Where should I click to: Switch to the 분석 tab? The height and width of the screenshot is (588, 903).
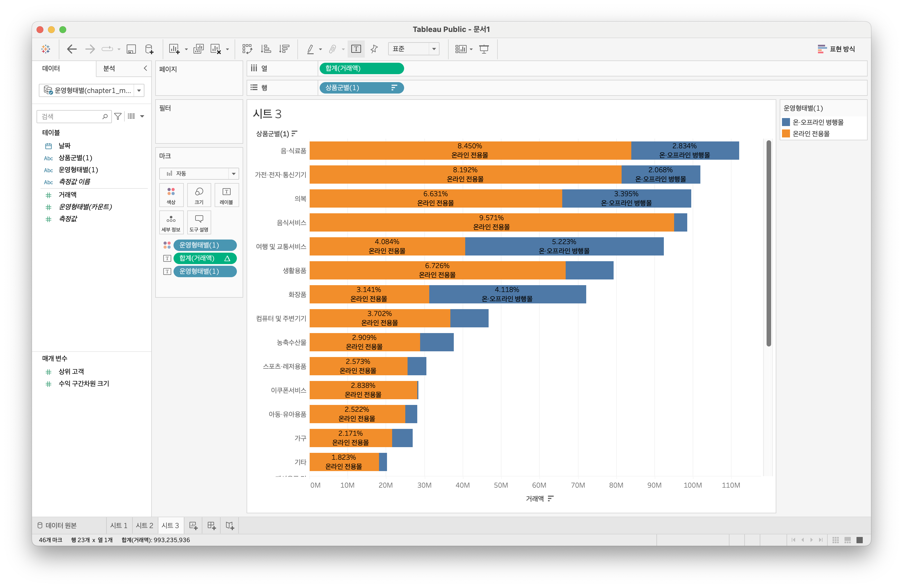(109, 68)
